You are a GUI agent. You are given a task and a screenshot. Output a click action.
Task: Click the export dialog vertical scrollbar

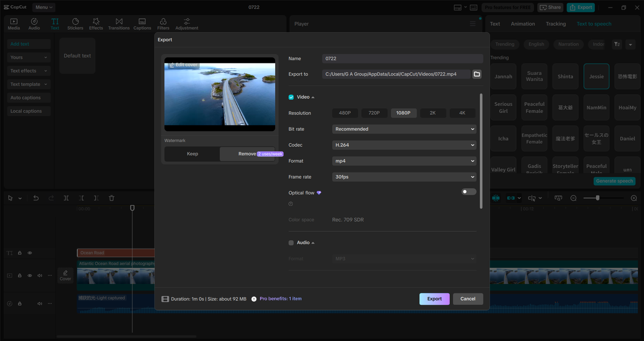[x=481, y=151]
